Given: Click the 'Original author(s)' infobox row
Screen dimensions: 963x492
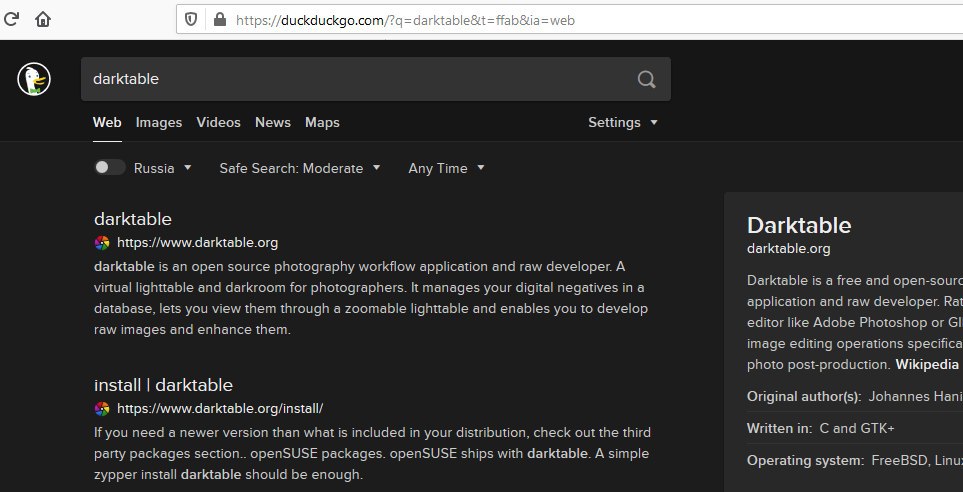Looking at the screenshot, I should [855, 396].
